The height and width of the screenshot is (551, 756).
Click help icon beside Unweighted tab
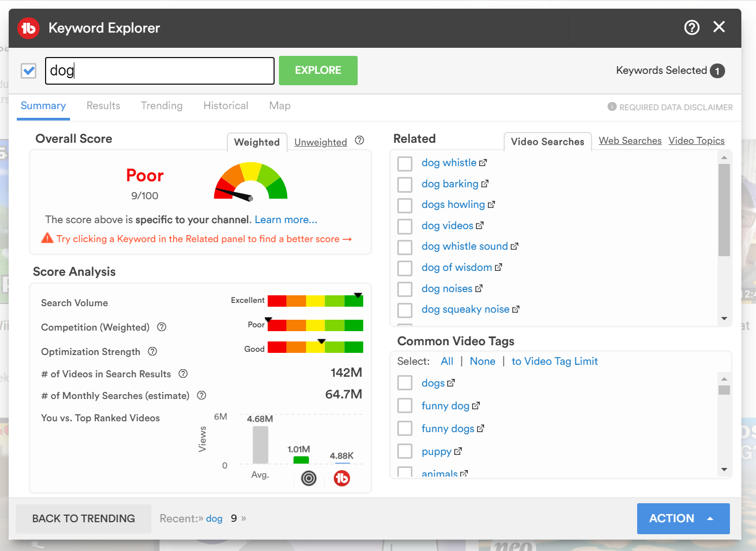pyautogui.click(x=359, y=141)
